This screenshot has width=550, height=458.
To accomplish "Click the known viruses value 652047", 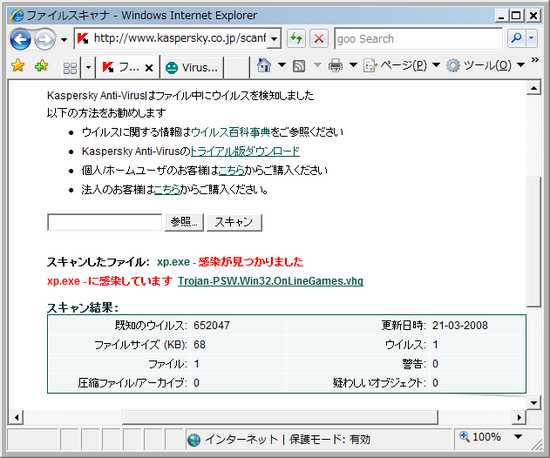I will point(212,325).
